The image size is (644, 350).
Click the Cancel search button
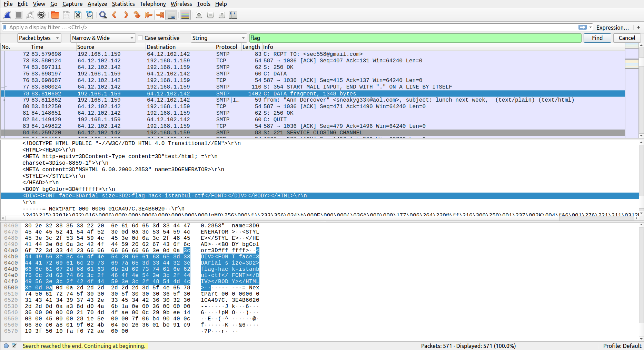[627, 38]
